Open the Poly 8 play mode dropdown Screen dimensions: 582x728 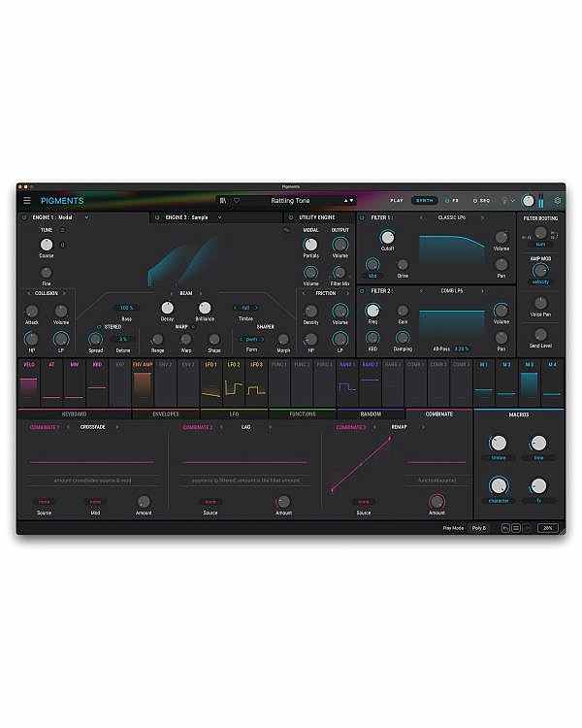[x=478, y=528]
